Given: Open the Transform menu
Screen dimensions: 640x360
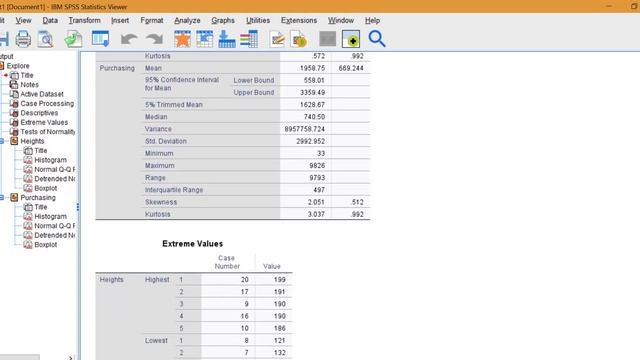Looking at the screenshot, I should point(84,20).
